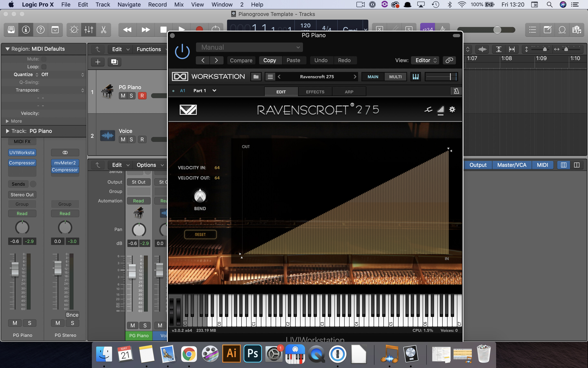This screenshot has width=588, height=368.
Task: Open the Tracks area Edit menu
Action: point(120,49)
